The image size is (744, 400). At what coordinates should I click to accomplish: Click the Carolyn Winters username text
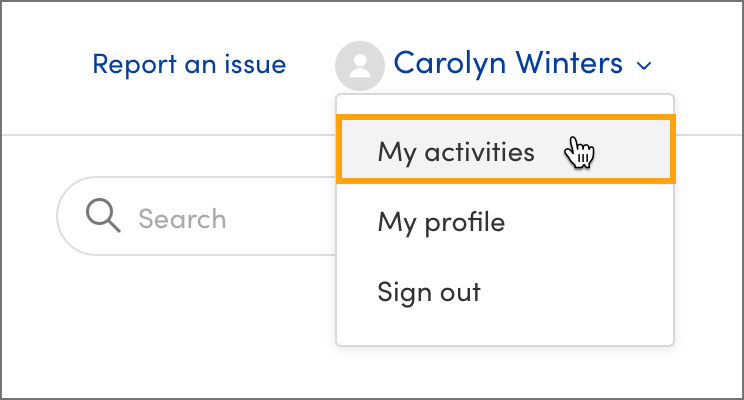click(x=508, y=64)
